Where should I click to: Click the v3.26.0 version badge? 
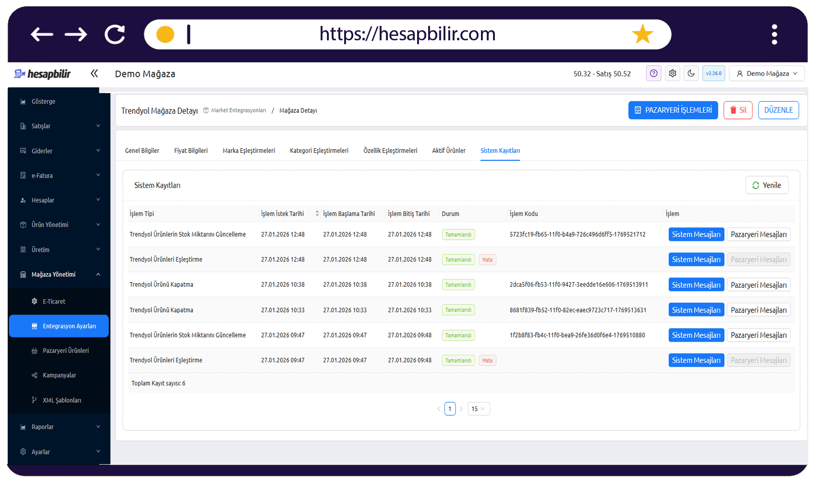[x=713, y=73]
